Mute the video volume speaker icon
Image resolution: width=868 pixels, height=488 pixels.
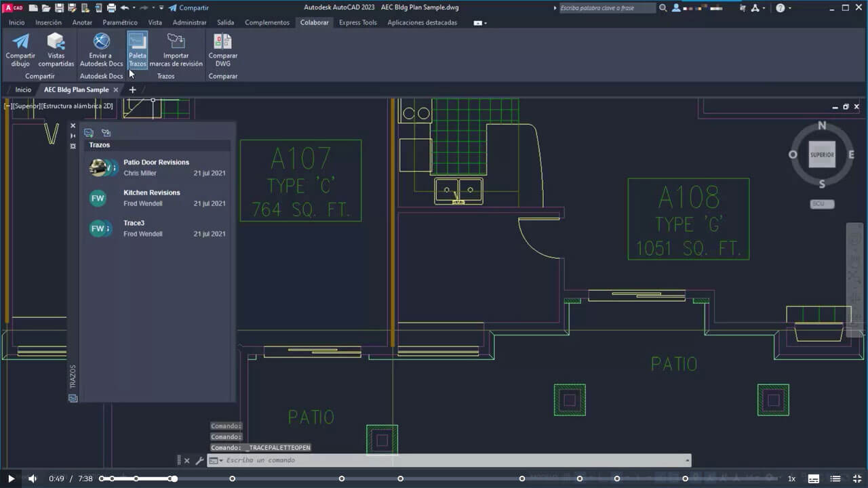[32, 479]
